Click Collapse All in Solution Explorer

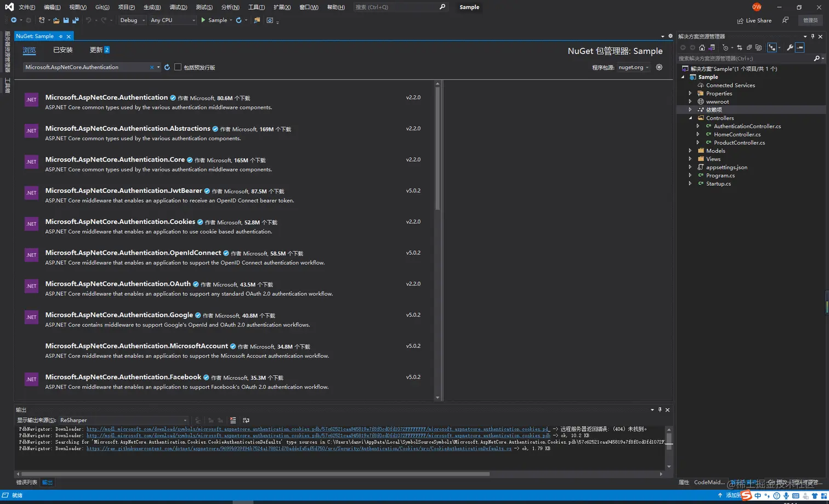(749, 48)
